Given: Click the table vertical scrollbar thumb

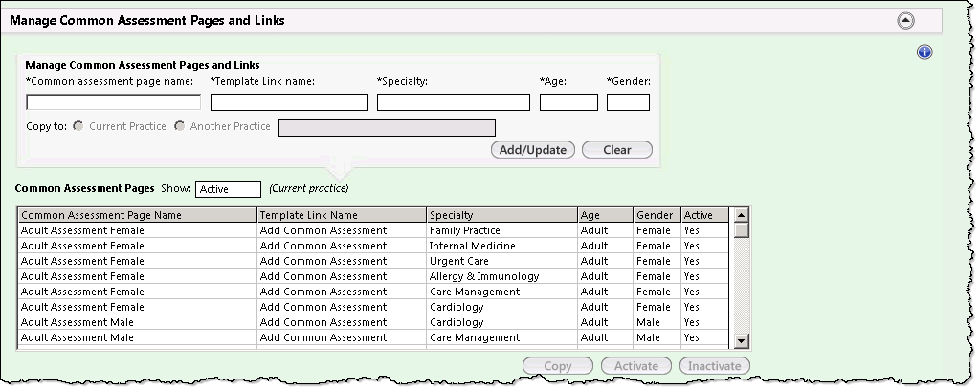Looking at the screenshot, I should tap(742, 230).
